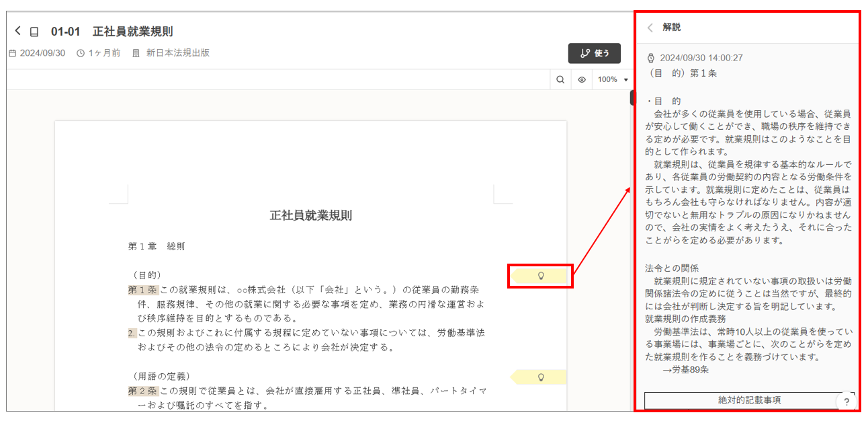Click the calendar icon beside 2024/09/30
The width and height of the screenshot is (868, 421).
pyautogui.click(x=12, y=53)
